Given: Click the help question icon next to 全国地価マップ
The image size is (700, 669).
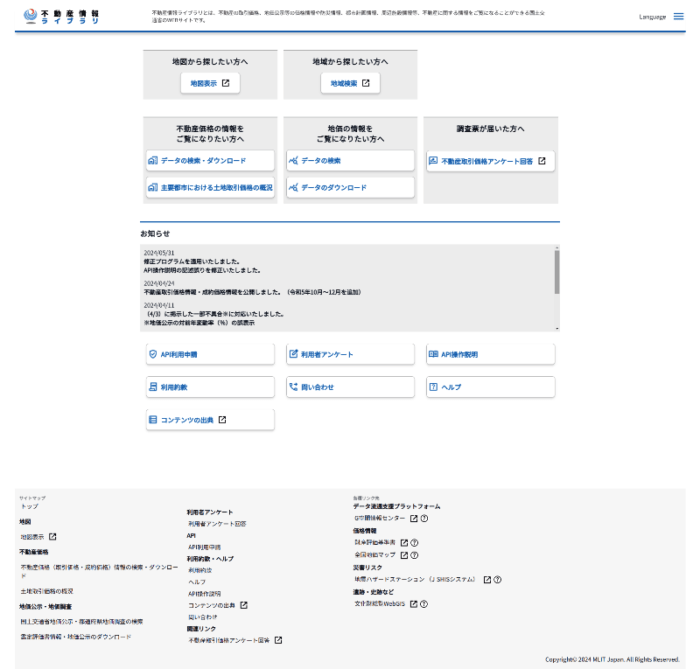Looking at the screenshot, I should point(413,554).
